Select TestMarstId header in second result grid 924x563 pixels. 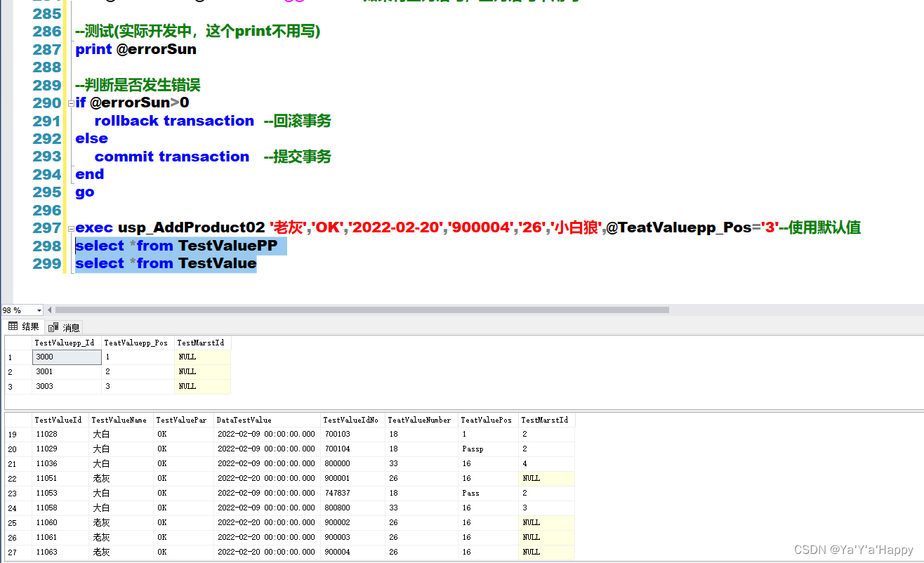click(546, 420)
